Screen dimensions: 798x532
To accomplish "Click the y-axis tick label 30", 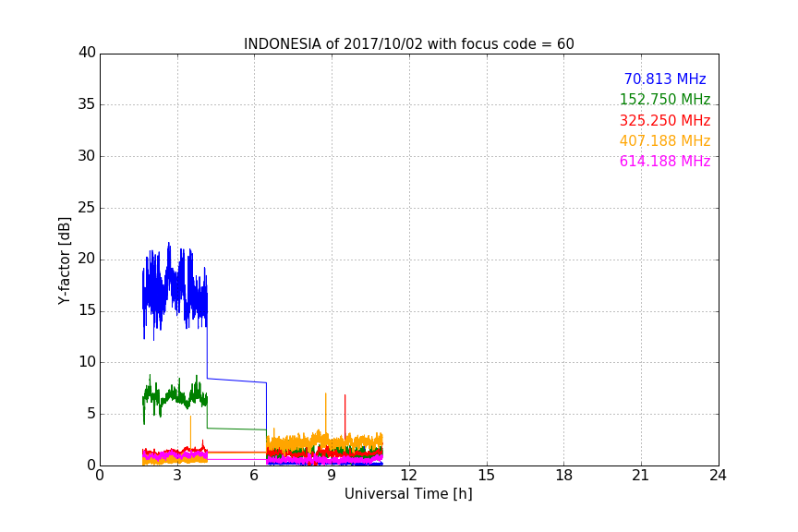I will point(87,156).
